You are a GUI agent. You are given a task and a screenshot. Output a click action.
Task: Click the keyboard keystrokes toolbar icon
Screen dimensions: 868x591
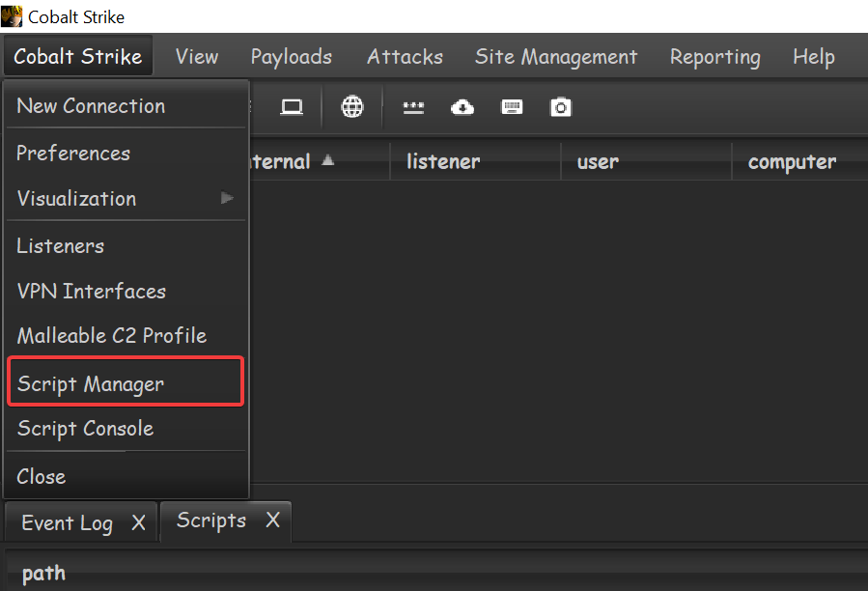coord(512,107)
